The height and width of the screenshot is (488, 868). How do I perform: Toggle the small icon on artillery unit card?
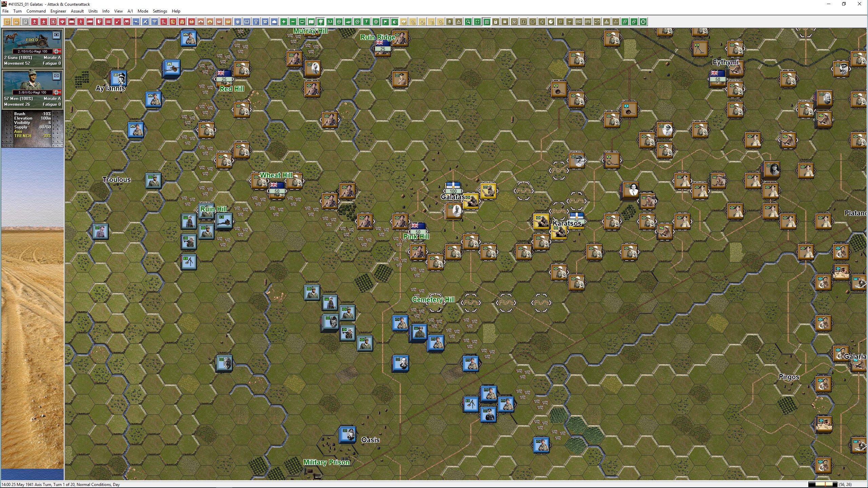click(x=56, y=35)
